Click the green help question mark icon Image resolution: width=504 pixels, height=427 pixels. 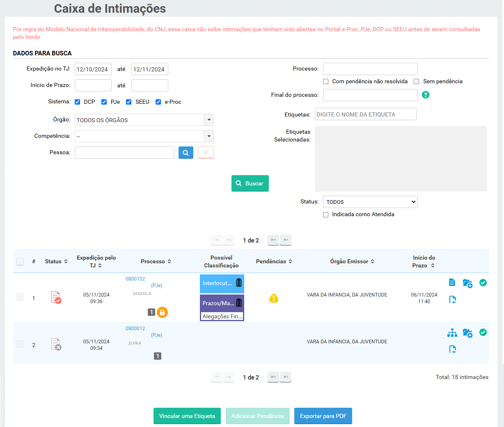pos(426,95)
